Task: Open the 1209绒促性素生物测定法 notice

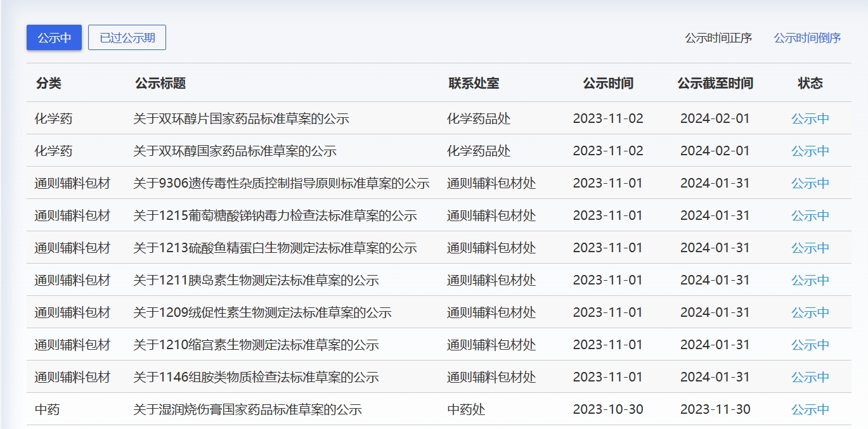Action: click(x=262, y=312)
